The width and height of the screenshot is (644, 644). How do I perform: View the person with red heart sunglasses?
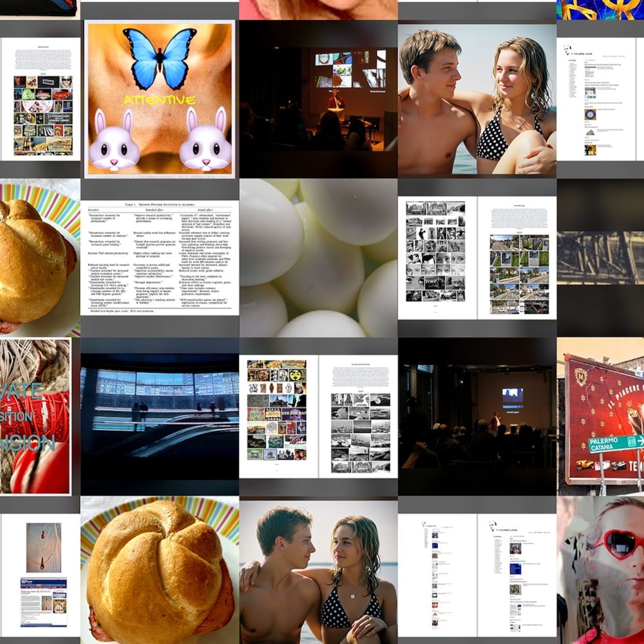coord(600,570)
